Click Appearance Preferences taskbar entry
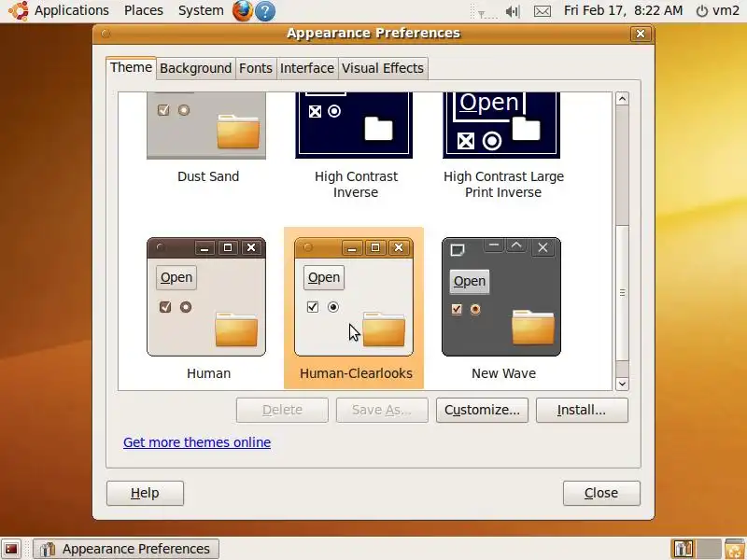The width and height of the screenshot is (747, 560). tap(126, 549)
